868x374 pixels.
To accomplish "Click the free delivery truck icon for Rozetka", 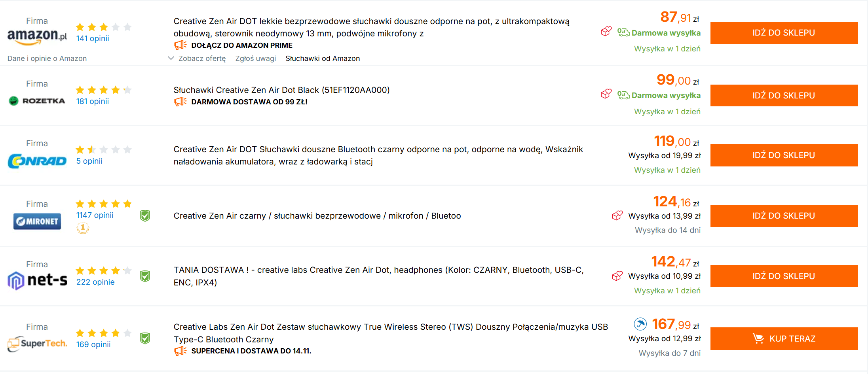I will coord(623,95).
